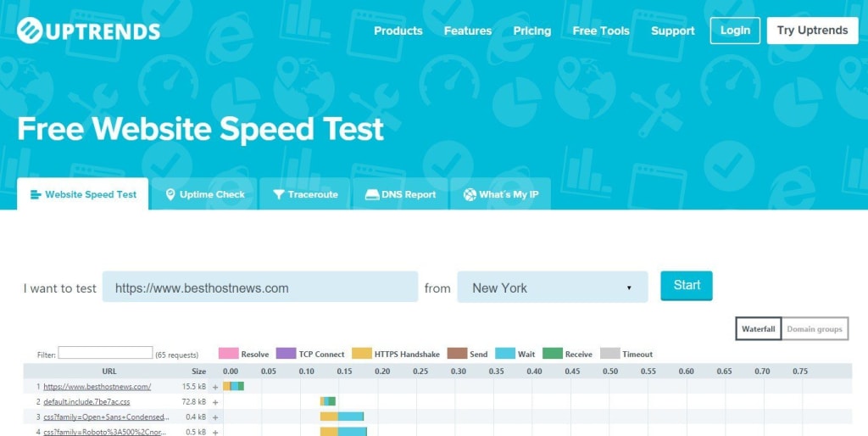
Task: Go to the Pricing page
Action: click(x=532, y=31)
